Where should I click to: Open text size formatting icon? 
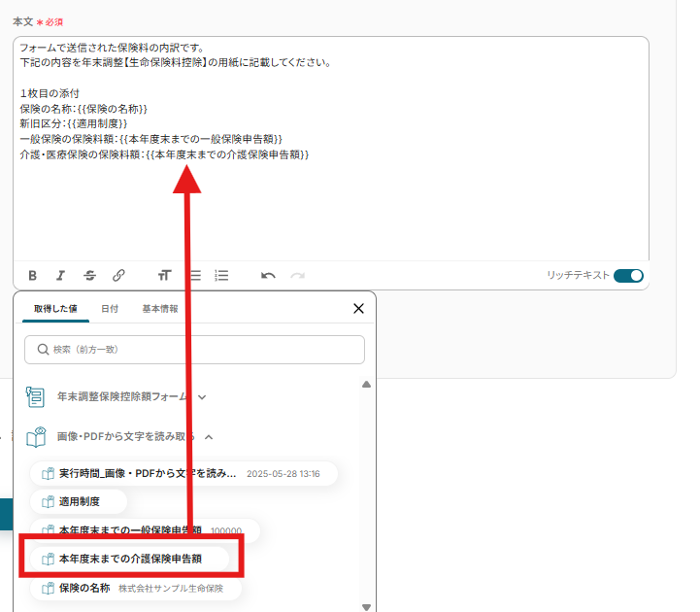[x=164, y=276]
